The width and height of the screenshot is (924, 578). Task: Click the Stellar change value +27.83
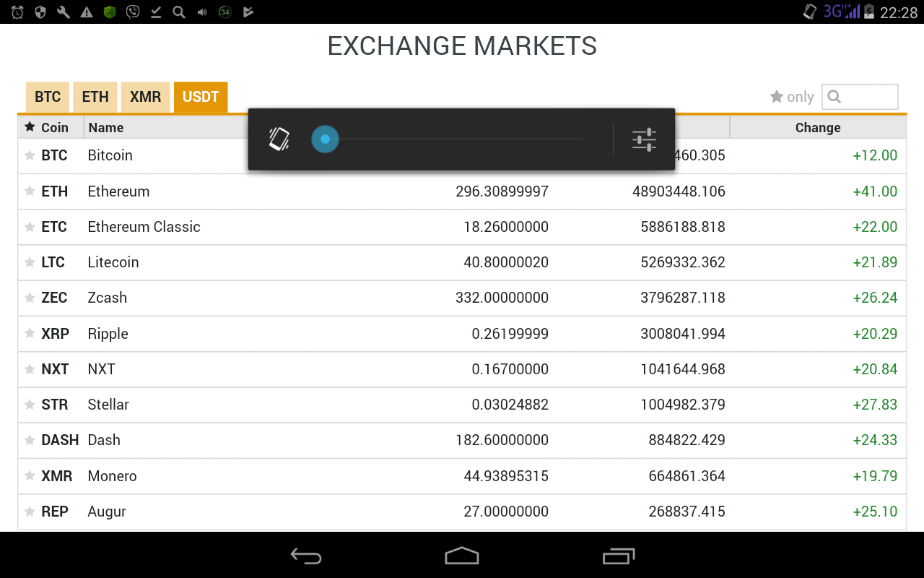pos(875,405)
